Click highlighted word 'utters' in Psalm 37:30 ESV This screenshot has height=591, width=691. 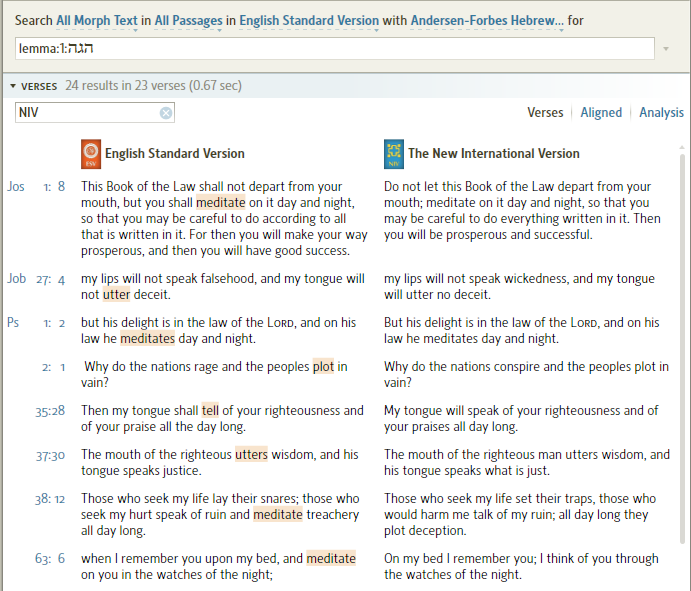251,455
